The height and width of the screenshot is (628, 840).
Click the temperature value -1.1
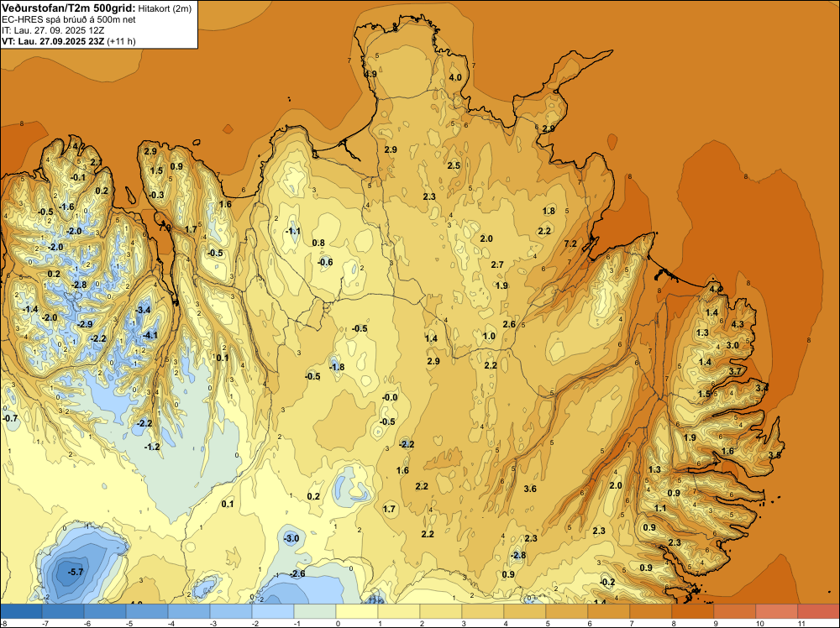(292, 231)
